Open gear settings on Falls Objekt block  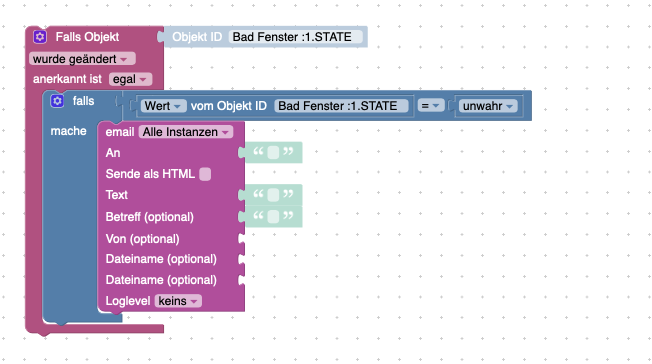click(x=40, y=37)
